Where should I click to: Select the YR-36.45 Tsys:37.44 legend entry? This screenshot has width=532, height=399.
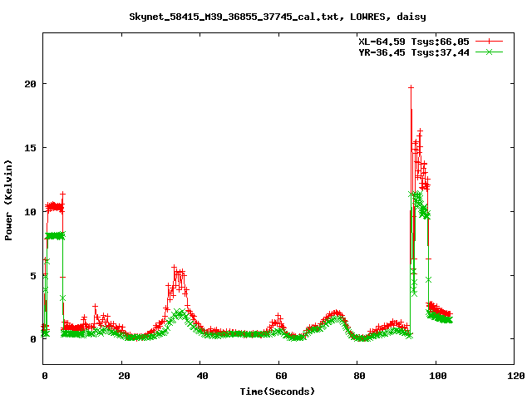click(414, 52)
